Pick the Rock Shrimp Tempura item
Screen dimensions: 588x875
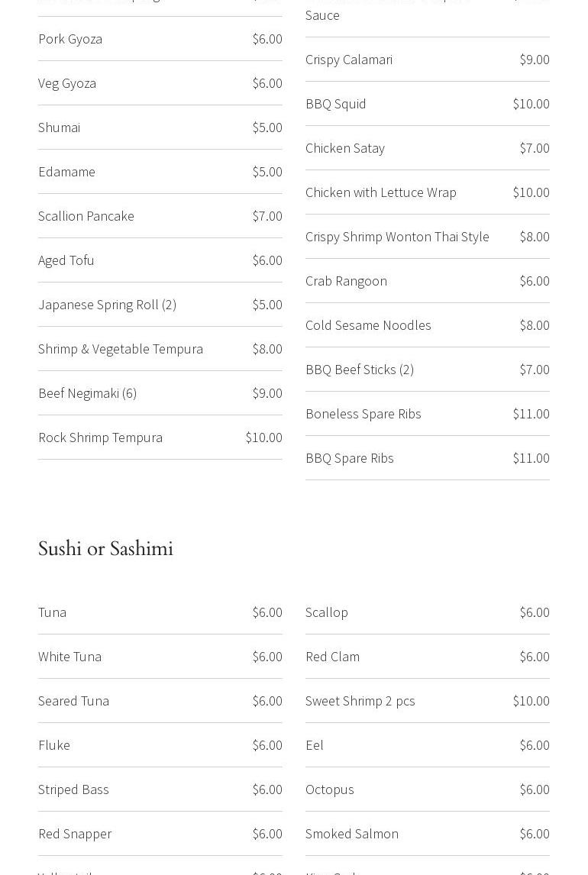point(100,437)
